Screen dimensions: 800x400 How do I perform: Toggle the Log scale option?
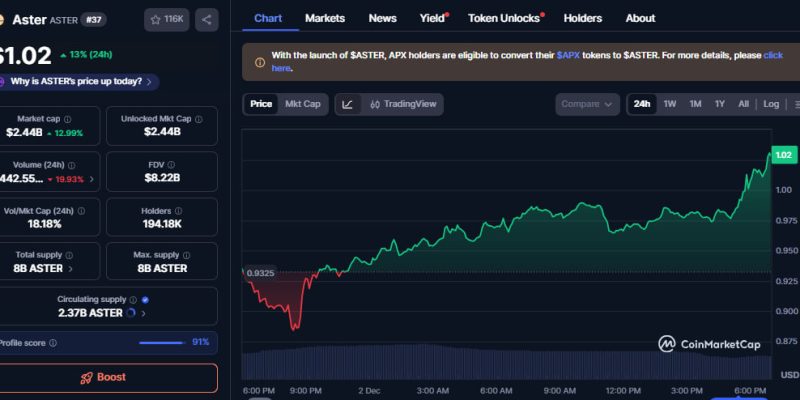[771, 104]
